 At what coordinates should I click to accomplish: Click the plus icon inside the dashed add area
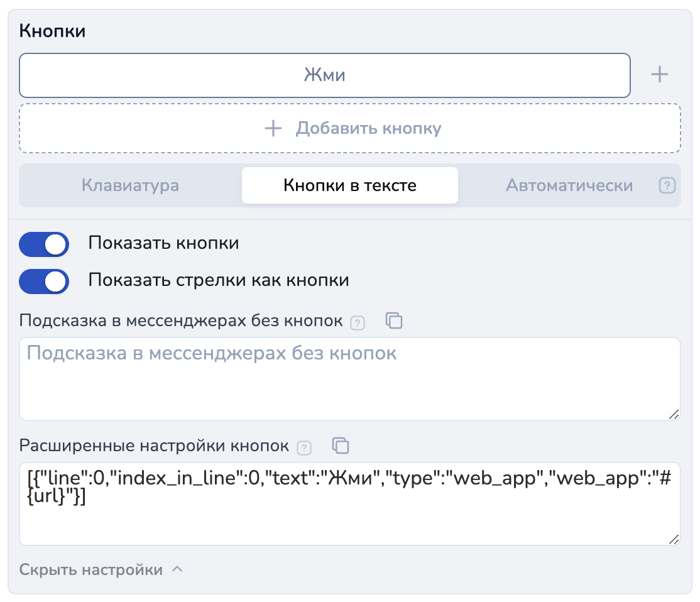273,128
